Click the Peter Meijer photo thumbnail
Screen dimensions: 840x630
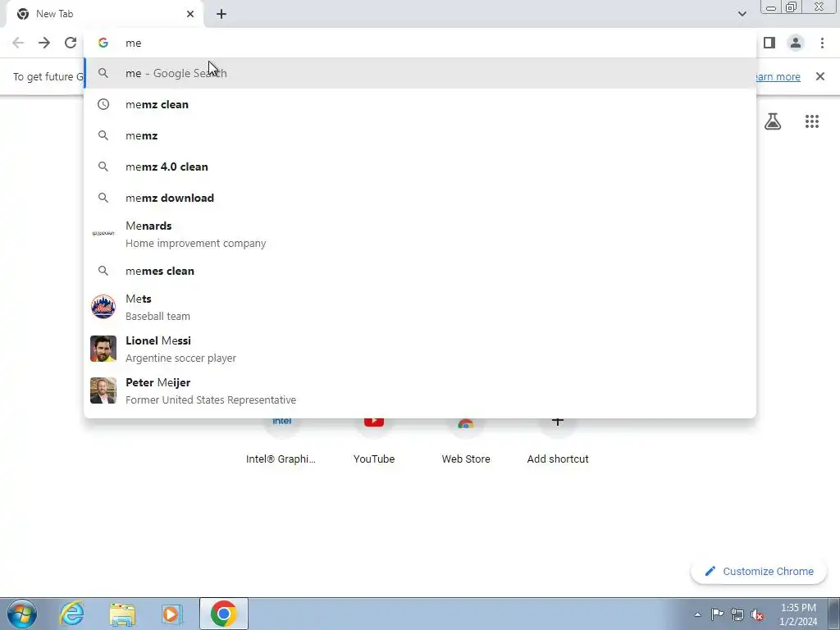point(103,390)
